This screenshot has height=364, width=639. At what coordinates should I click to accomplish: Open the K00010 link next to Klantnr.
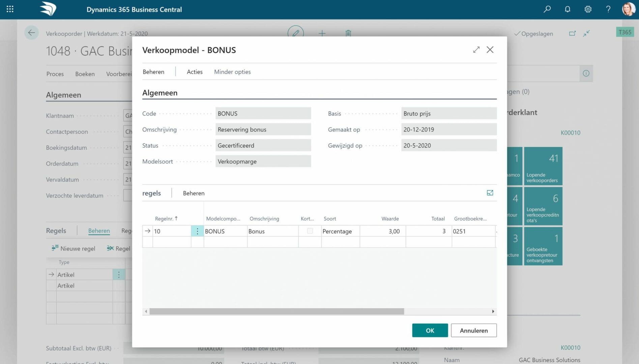[x=571, y=347]
